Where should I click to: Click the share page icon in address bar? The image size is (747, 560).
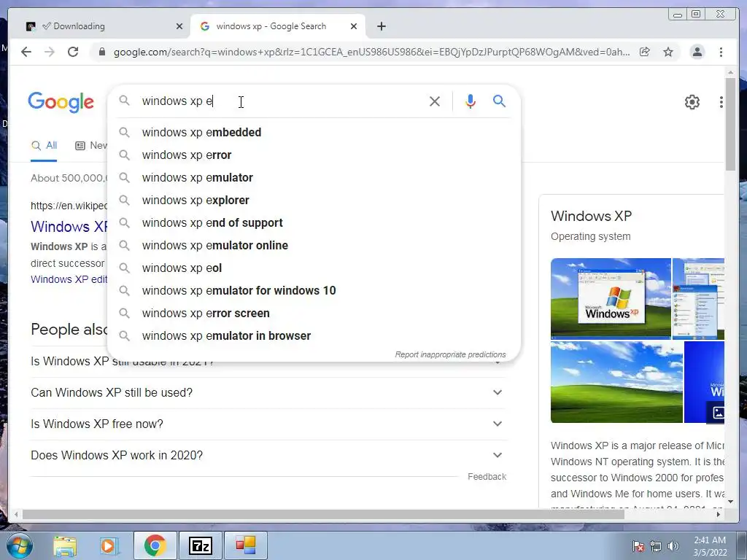[645, 52]
